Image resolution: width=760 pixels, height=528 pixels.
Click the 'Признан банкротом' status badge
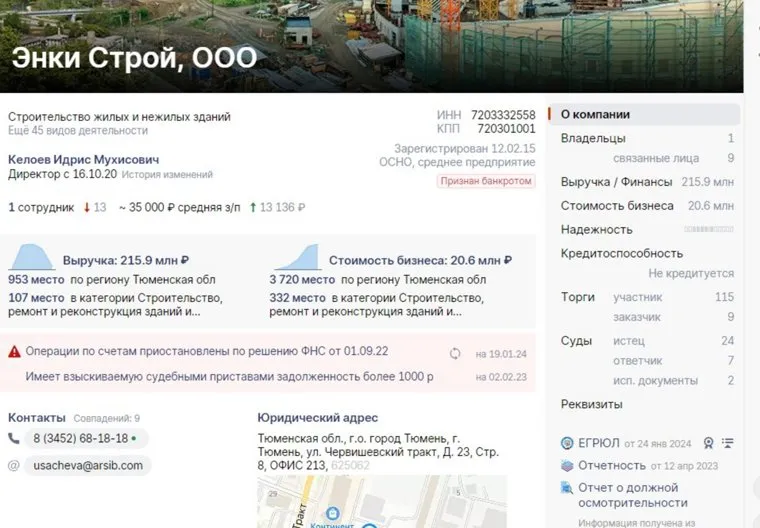(x=486, y=181)
